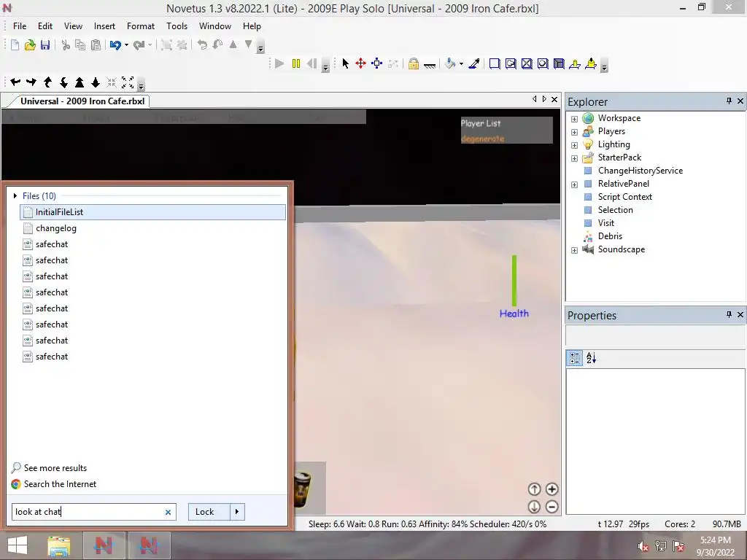Zoom camera out with down arrow

pos(96,82)
